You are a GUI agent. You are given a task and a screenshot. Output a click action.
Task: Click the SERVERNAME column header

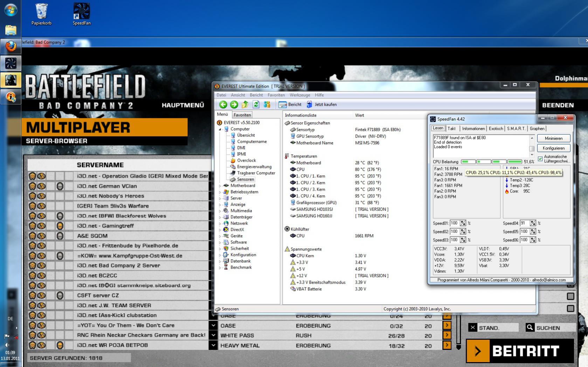click(x=100, y=165)
